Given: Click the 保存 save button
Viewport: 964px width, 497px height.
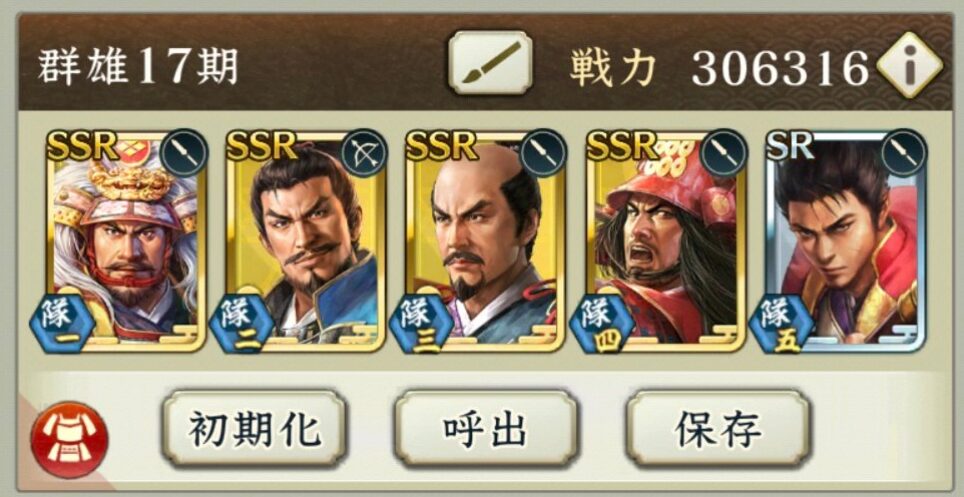Looking at the screenshot, I should coord(718,428).
